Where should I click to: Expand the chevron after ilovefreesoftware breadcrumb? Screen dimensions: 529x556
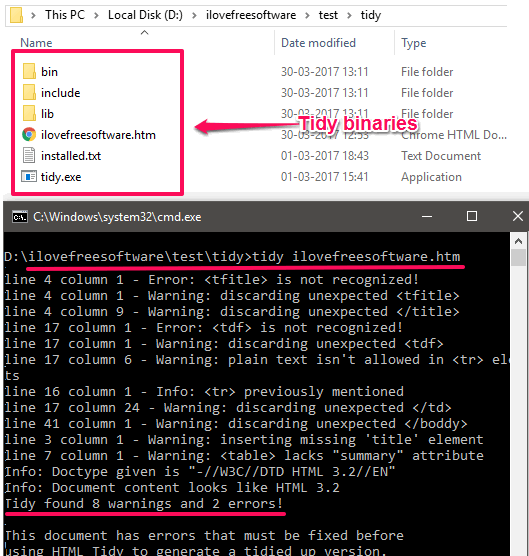(x=307, y=15)
